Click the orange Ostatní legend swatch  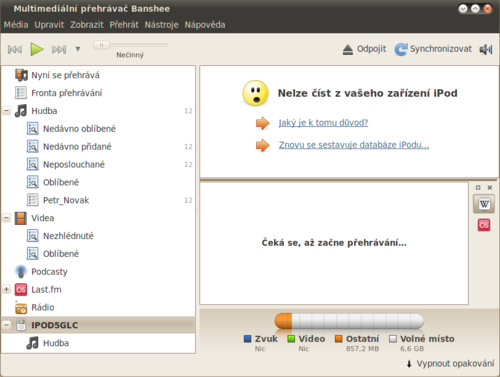338,339
